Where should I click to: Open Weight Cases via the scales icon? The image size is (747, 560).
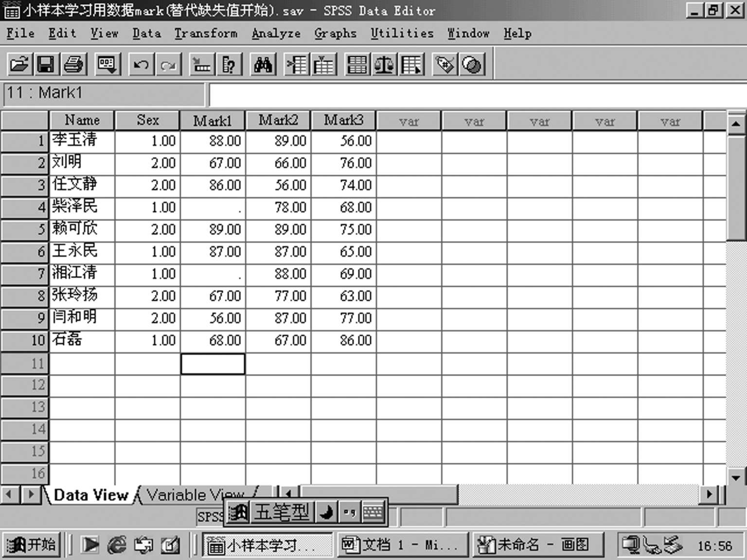pyautogui.click(x=384, y=64)
